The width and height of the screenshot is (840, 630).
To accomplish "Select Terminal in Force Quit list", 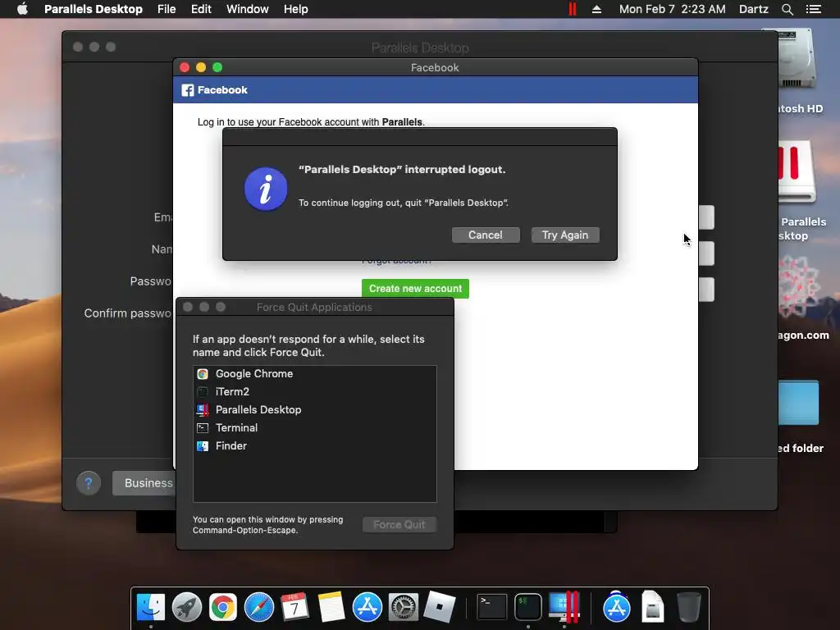I will tap(314, 428).
